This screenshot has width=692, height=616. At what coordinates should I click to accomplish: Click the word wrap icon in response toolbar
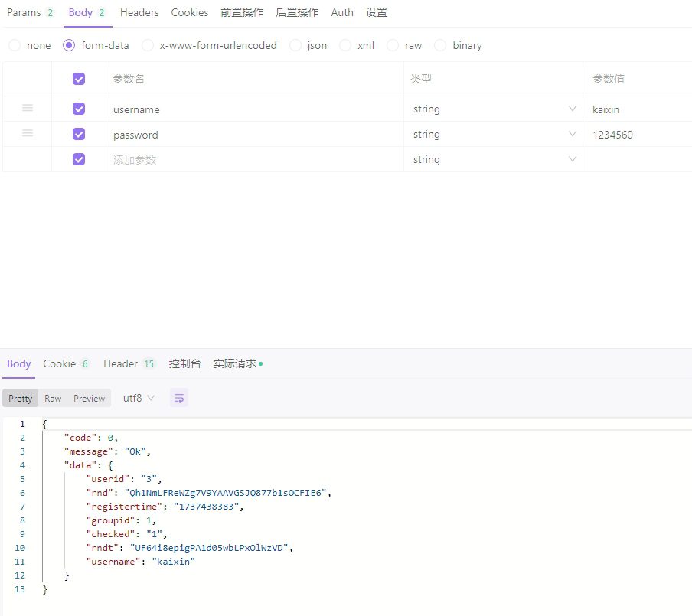tap(179, 398)
